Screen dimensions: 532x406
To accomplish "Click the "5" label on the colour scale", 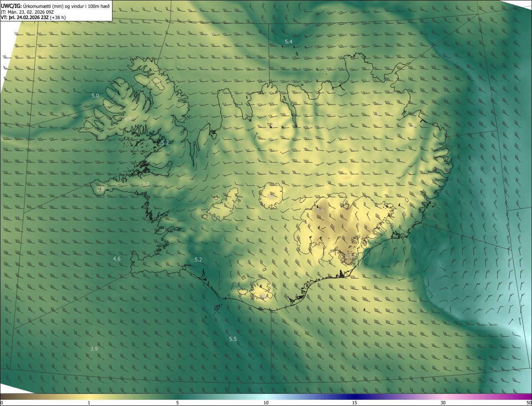I will click(177, 403).
